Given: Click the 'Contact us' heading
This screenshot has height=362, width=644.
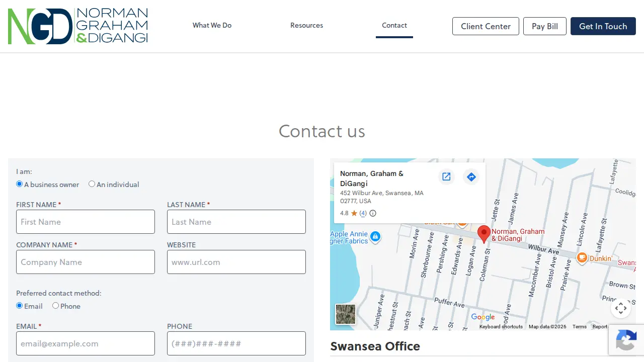Looking at the screenshot, I should (x=322, y=131).
